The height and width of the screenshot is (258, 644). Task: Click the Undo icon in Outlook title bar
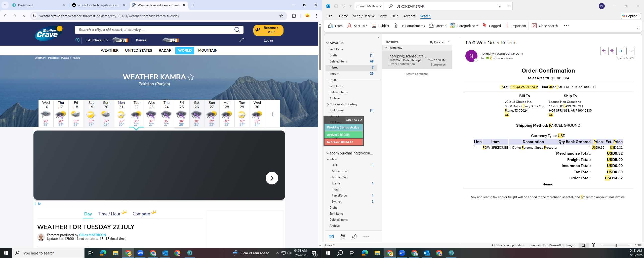tap(343, 6)
